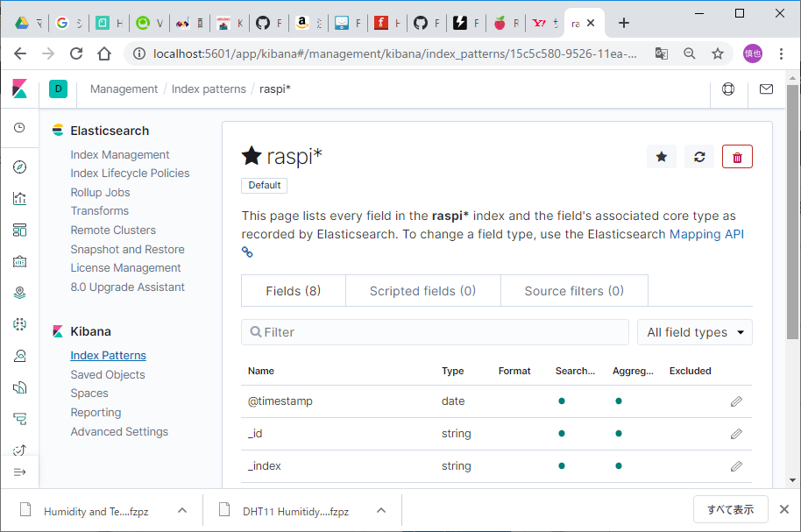Open Canvas icon in sidebar
The image size is (801, 532).
point(19,262)
